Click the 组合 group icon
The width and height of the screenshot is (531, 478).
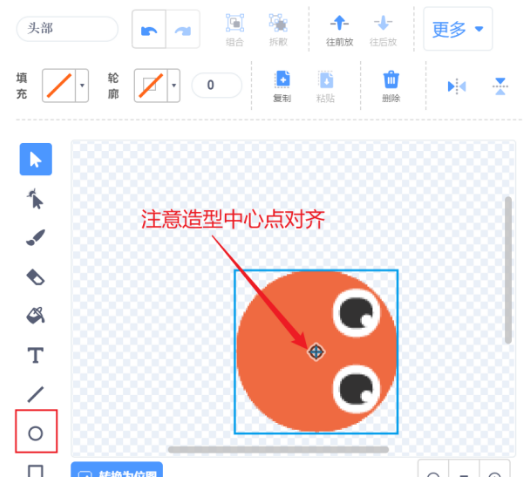click(235, 30)
